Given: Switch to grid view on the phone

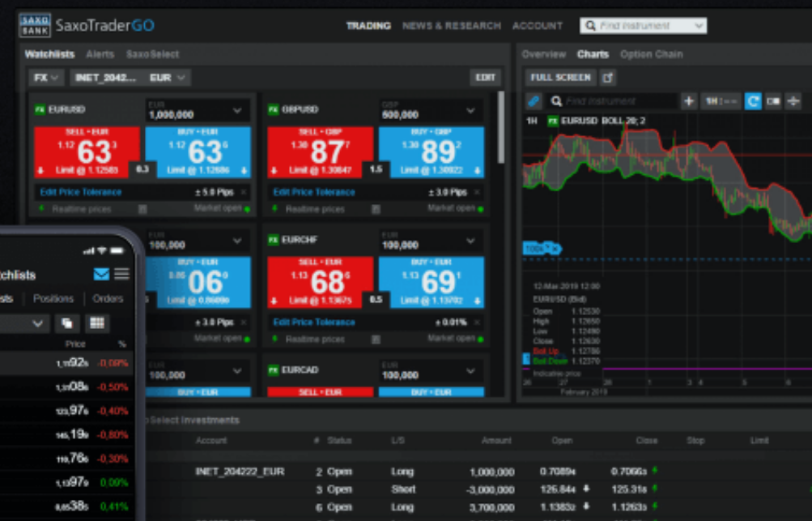Looking at the screenshot, I should [x=97, y=323].
